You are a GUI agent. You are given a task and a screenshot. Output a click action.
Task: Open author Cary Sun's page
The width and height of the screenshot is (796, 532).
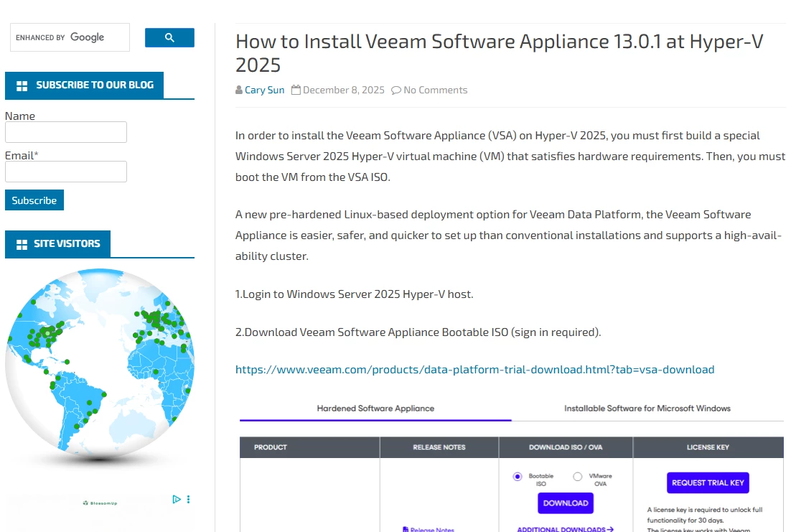264,90
